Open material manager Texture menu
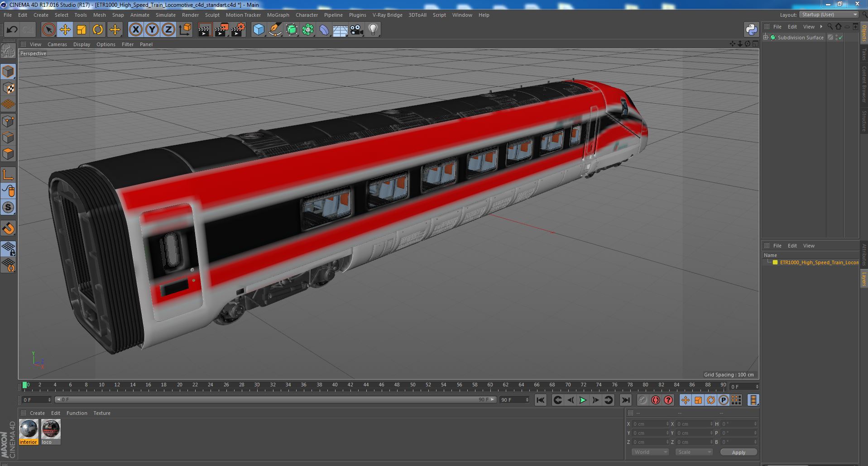 (x=102, y=413)
